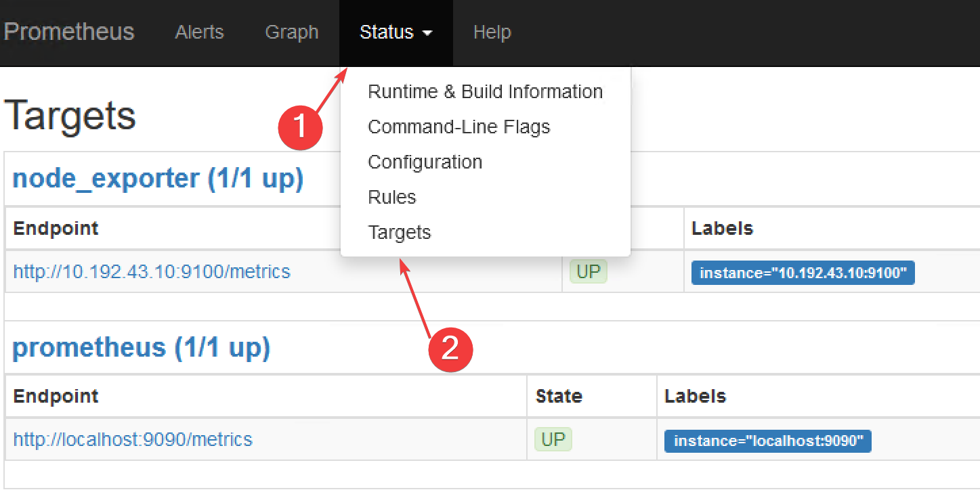Choose Targets in the Status dropdown
The image size is (980, 492).
[399, 232]
